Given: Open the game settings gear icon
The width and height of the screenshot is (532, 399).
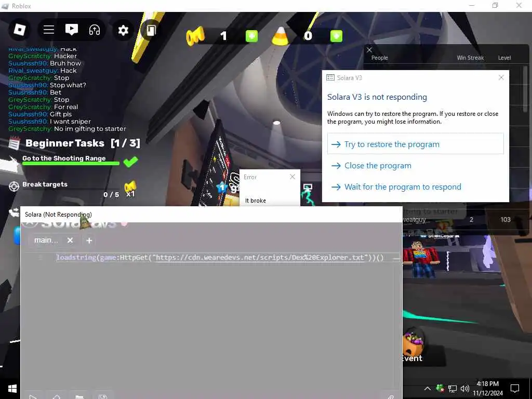Looking at the screenshot, I should point(123,30).
